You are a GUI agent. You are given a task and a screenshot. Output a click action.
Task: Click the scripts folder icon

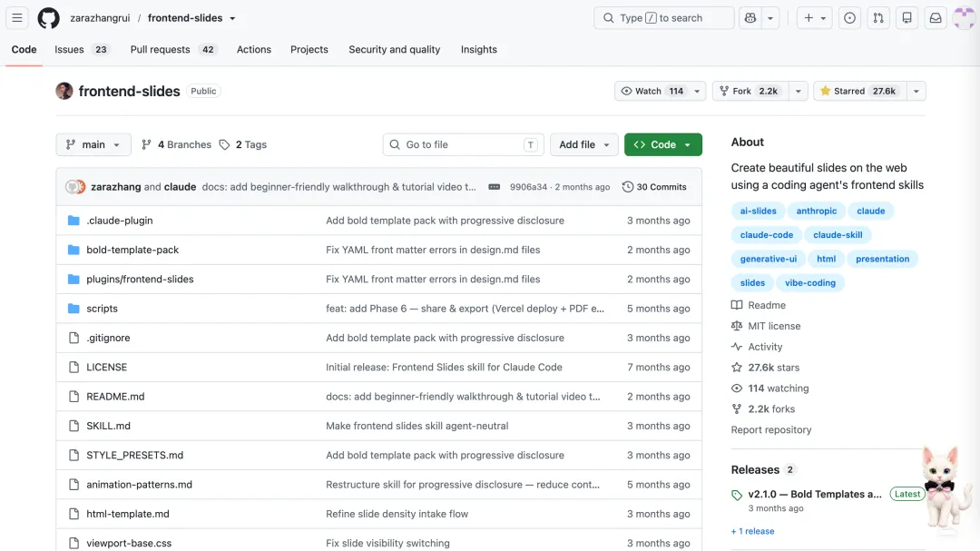point(73,309)
